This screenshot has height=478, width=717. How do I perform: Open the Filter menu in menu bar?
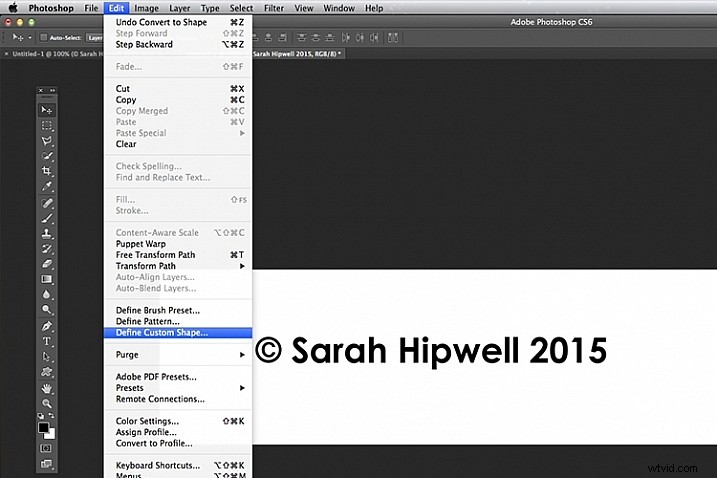coord(274,8)
